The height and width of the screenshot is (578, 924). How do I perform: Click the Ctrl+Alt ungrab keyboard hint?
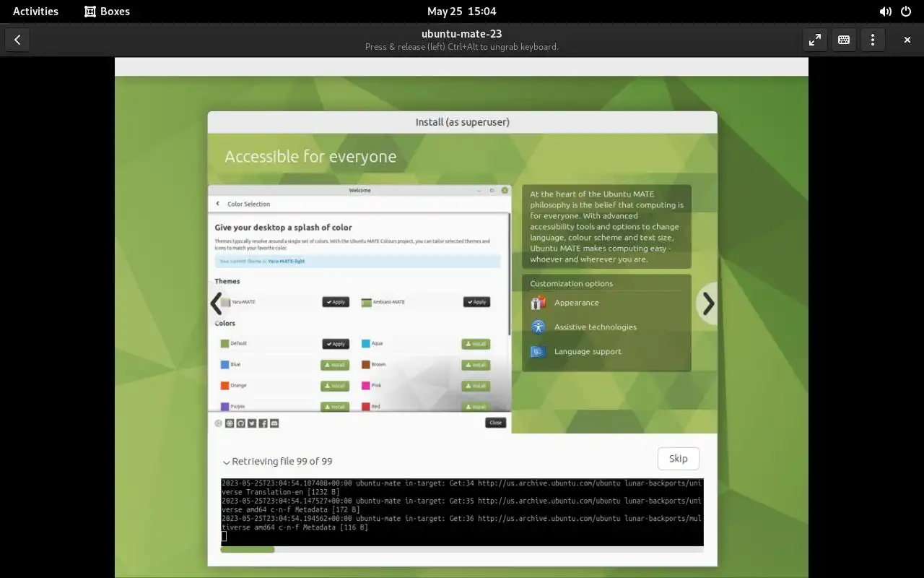(462, 47)
